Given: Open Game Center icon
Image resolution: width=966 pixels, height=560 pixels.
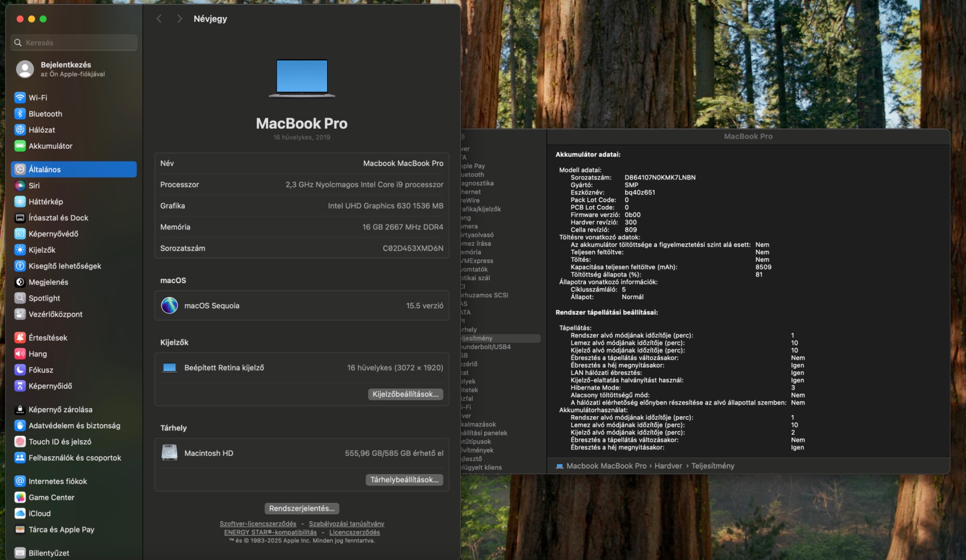Looking at the screenshot, I should (x=20, y=497).
